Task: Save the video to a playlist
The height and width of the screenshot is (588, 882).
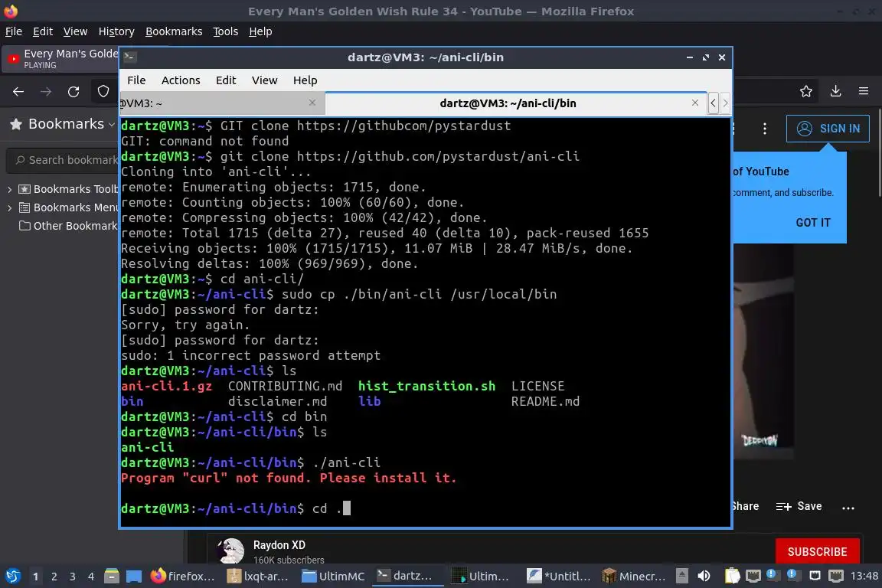Action: coord(799,506)
